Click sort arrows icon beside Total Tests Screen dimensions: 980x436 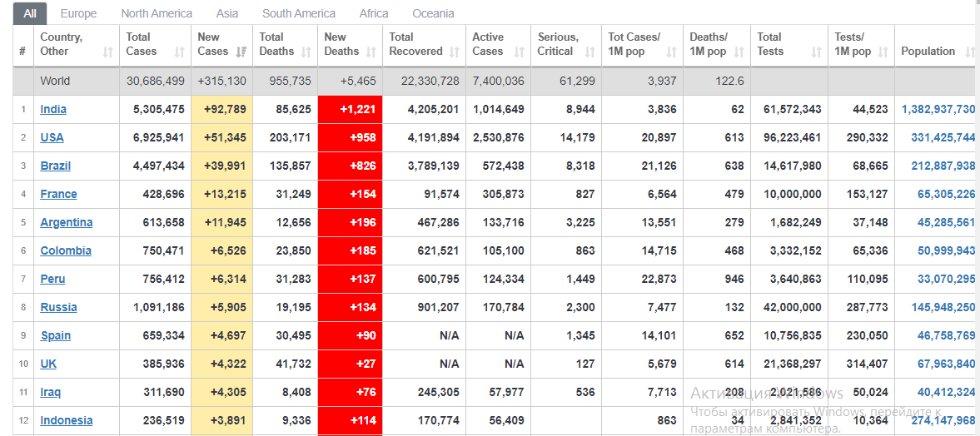816,52
